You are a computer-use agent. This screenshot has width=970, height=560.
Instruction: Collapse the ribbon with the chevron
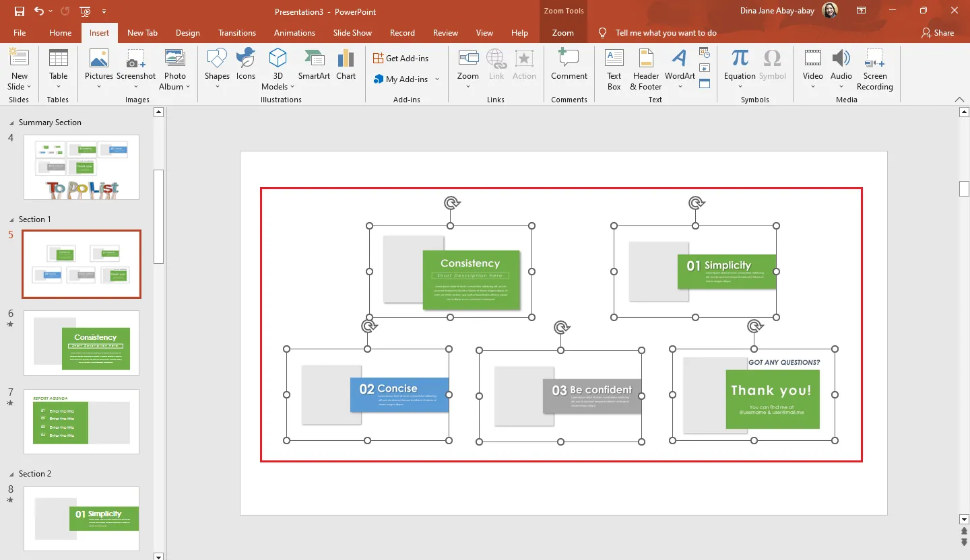point(959,100)
